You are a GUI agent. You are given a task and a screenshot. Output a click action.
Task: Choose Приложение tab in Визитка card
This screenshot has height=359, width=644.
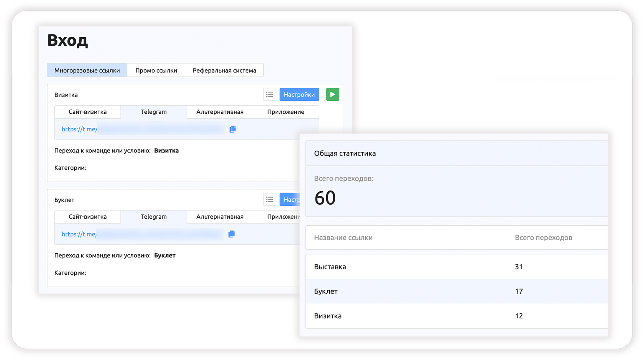(286, 112)
